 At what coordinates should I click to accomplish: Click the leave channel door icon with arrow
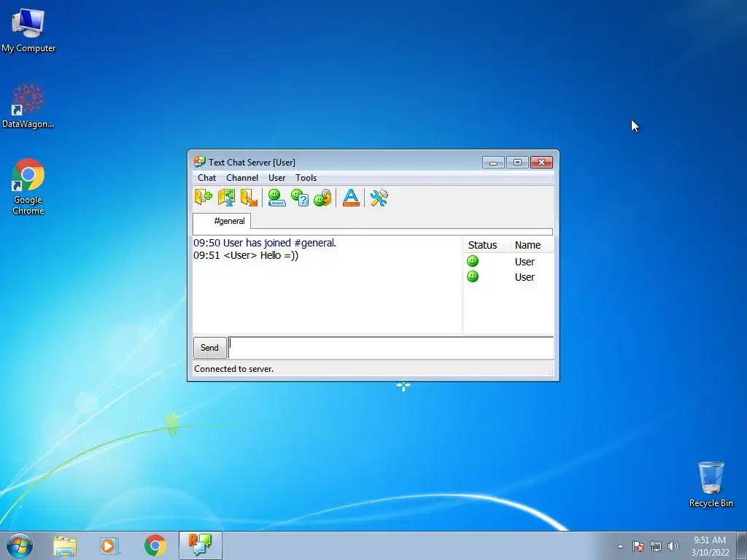point(249,197)
